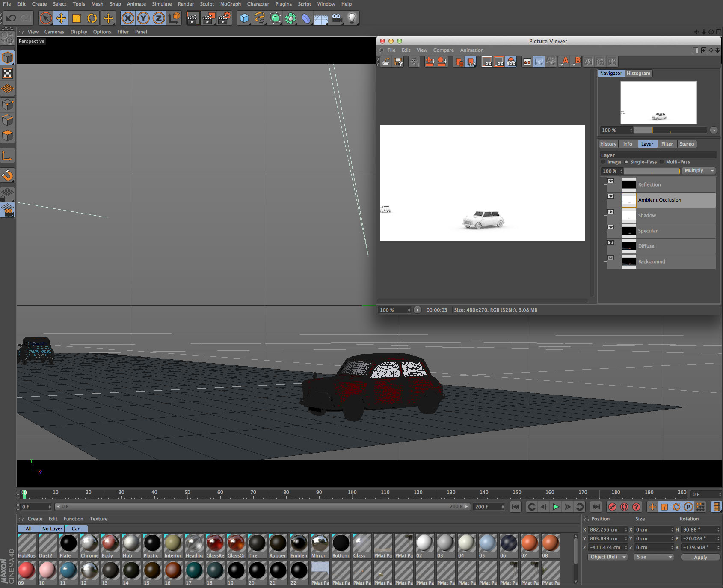Switch to the Histogram tab
The width and height of the screenshot is (723, 588).
(x=638, y=74)
